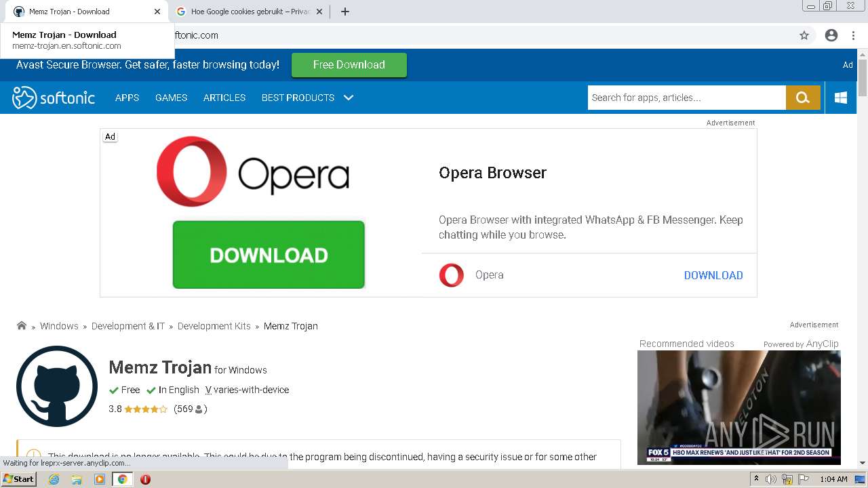Open the ARTICLES menu
This screenshot has width=868, height=488.
(224, 98)
